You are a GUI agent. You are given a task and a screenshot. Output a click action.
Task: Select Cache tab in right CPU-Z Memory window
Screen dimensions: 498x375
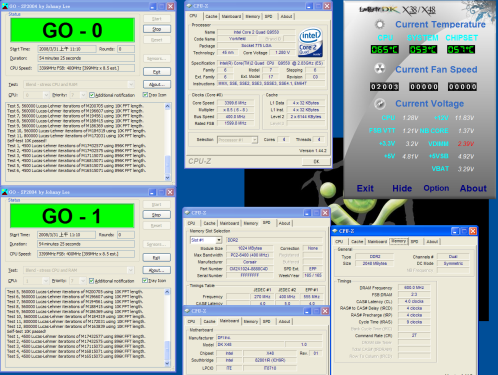357,242
